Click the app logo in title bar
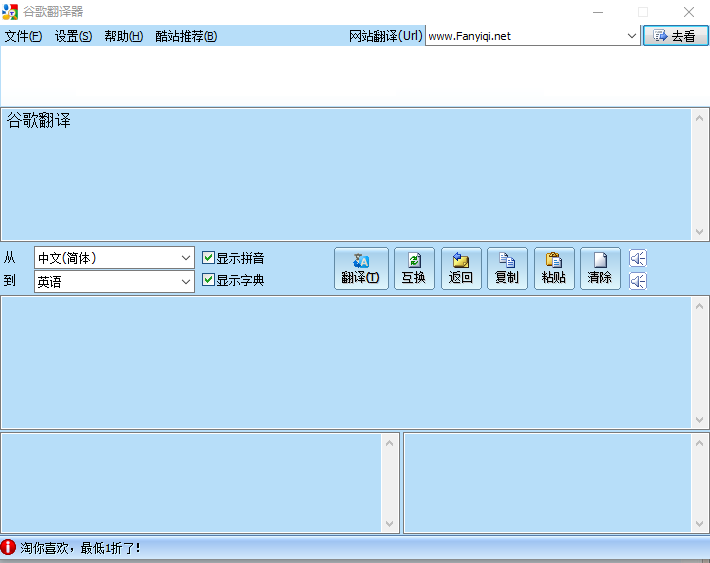This screenshot has height=563, width=710. [10, 12]
